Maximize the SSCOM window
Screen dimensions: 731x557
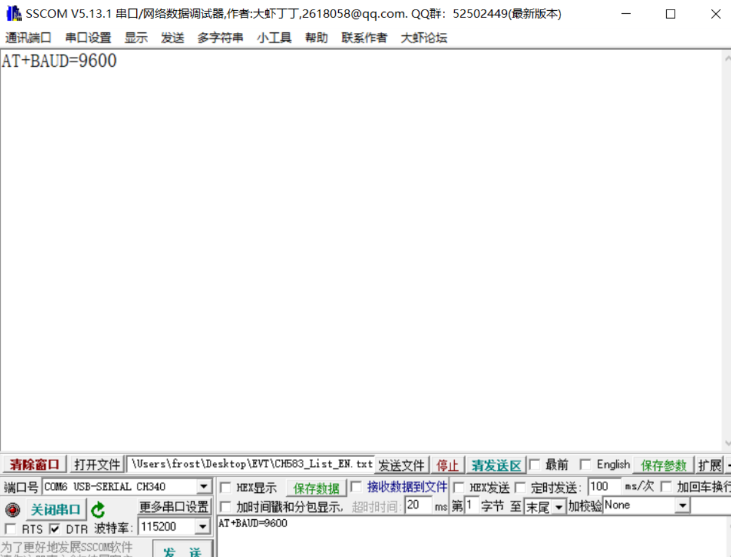coord(670,14)
